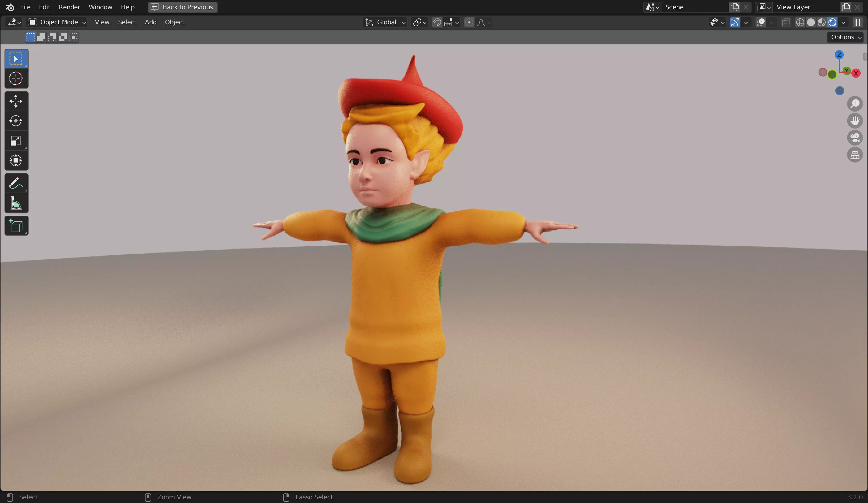Toggle viewport overlays
This screenshot has height=503, width=868.
click(x=761, y=22)
